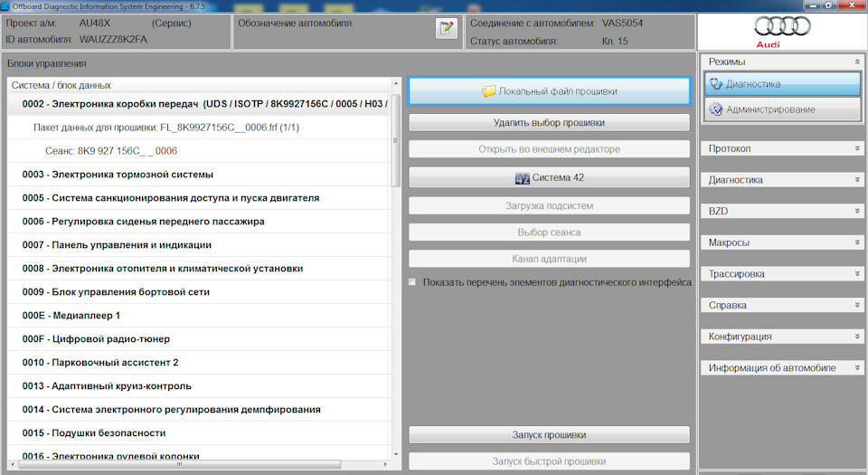The image size is (868, 475).
Task: Click the Система 42 button icon
Action: coord(522,177)
